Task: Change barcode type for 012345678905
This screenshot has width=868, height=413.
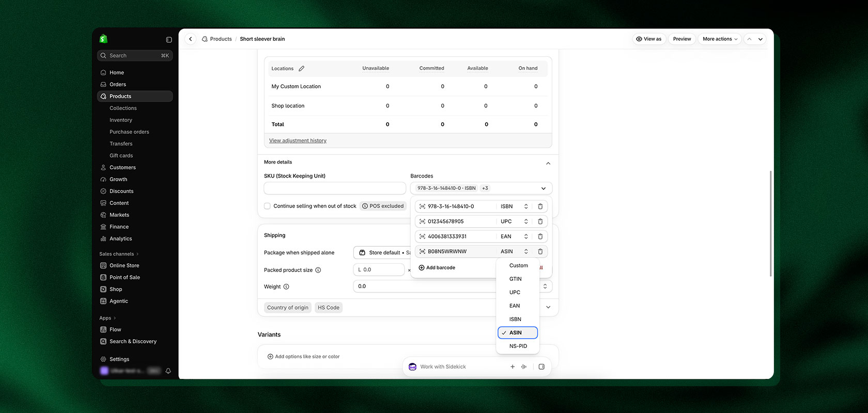Action: (x=514, y=221)
